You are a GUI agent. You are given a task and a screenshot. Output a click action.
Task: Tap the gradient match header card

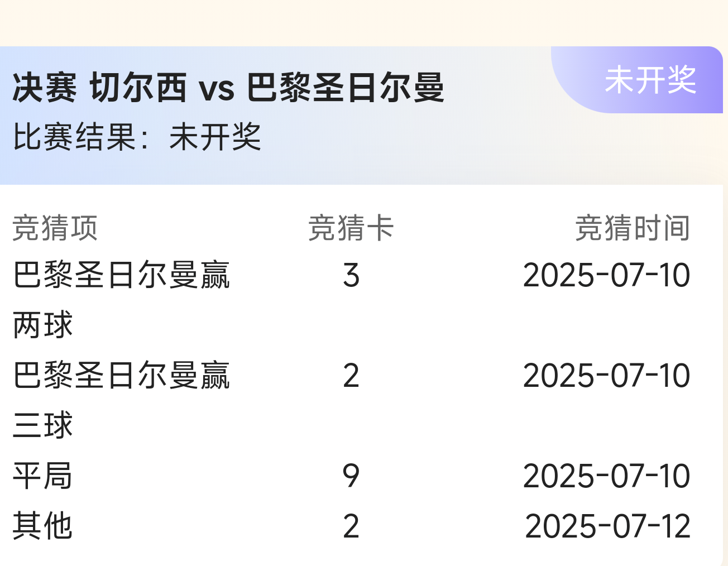361,116
